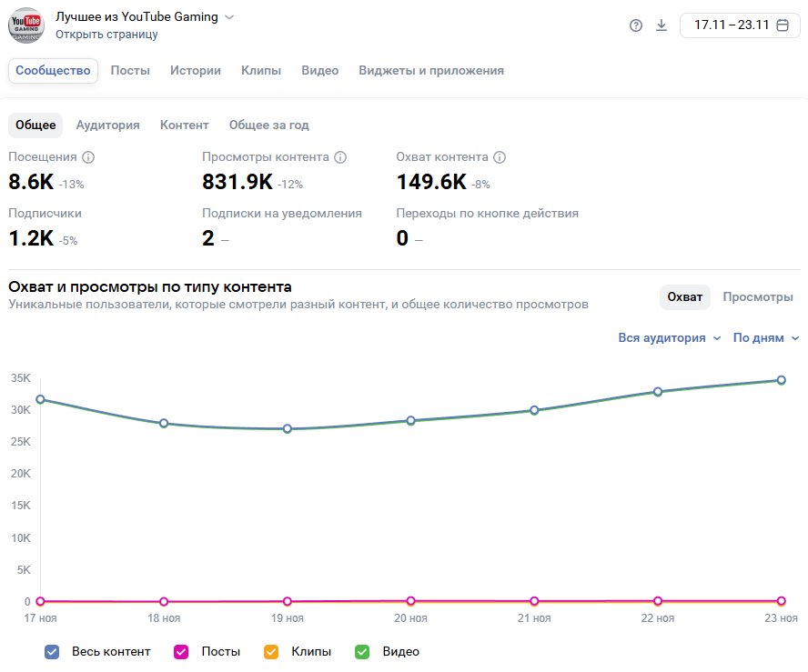Uncheck the Весь контент checkbox
This screenshot has height=672, width=808.
point(52,652)
